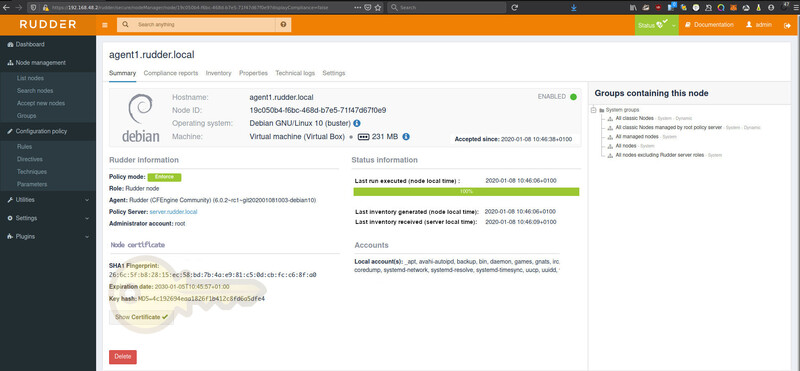This screenshot has width=800, height=371.
Task: Click the hamburger menu icon beside the logo
Action: coord(105,25)
